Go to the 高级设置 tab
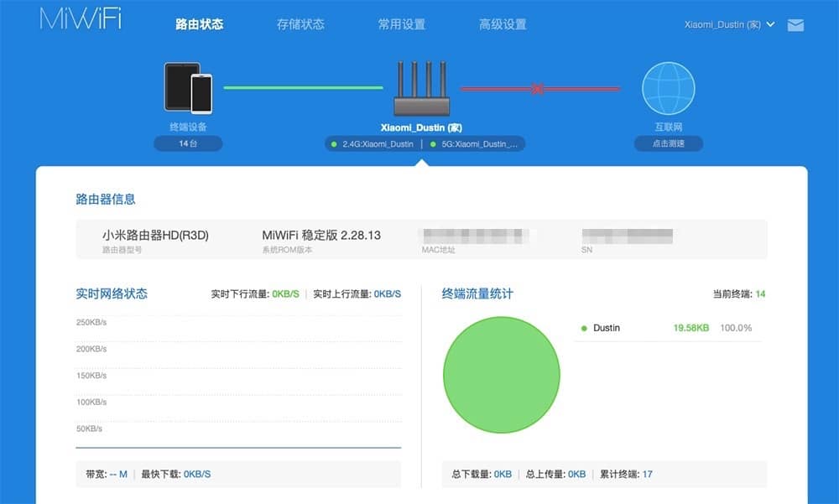839x504 pixels. [x=503, y=24]
